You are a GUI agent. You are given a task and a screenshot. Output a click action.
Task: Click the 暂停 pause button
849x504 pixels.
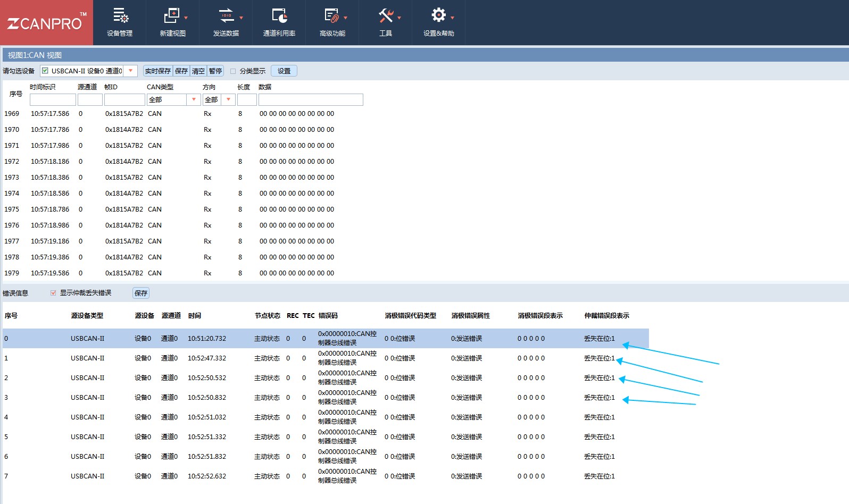(215, 71)
